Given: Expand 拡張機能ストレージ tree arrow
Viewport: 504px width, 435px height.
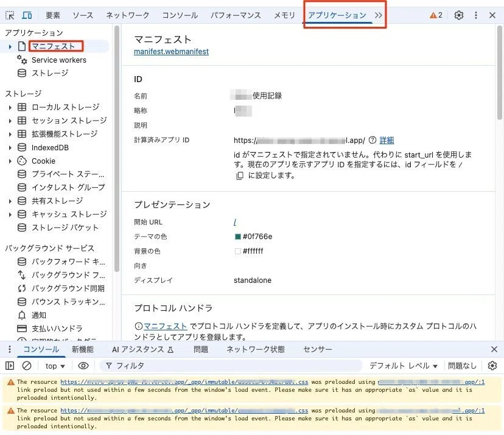Looking at the screenshot, I should 10,134.
